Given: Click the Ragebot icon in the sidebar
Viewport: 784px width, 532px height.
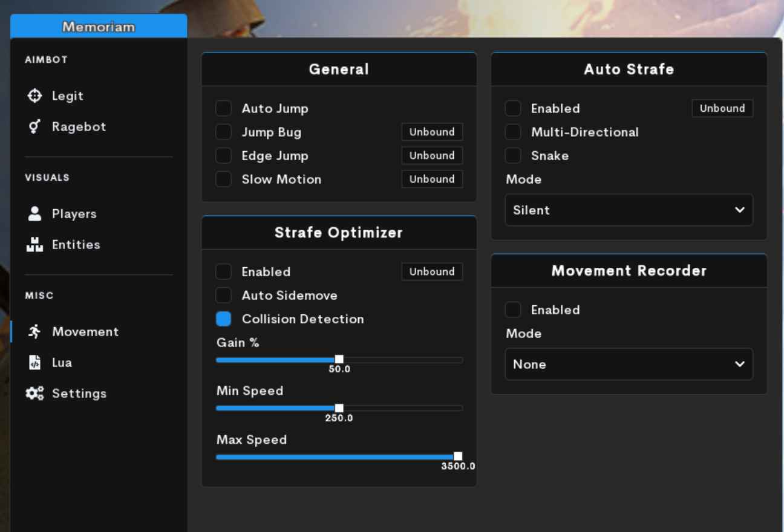Looking at the screenshot, I should 34,126.
